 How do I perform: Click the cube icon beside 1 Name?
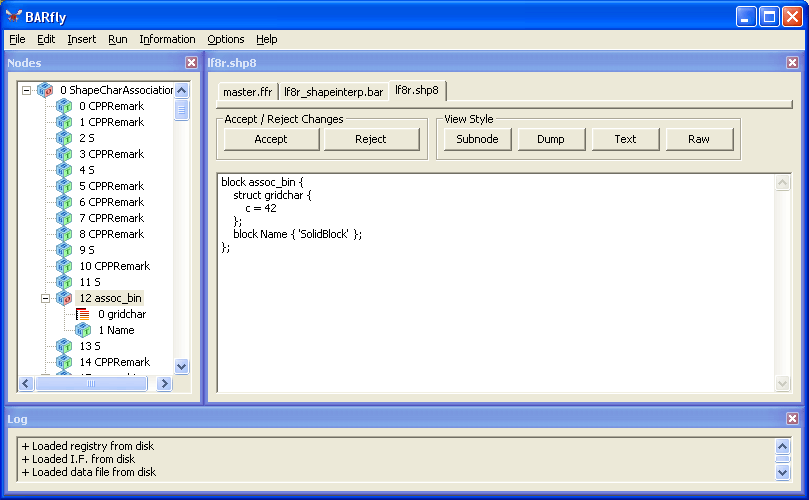coord(83,330)
